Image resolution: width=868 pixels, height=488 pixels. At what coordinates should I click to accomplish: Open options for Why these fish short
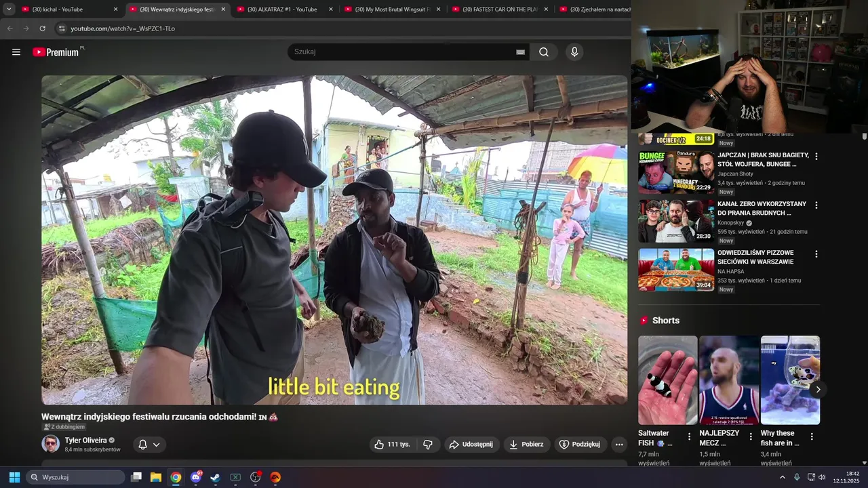[x=812, y=437]
